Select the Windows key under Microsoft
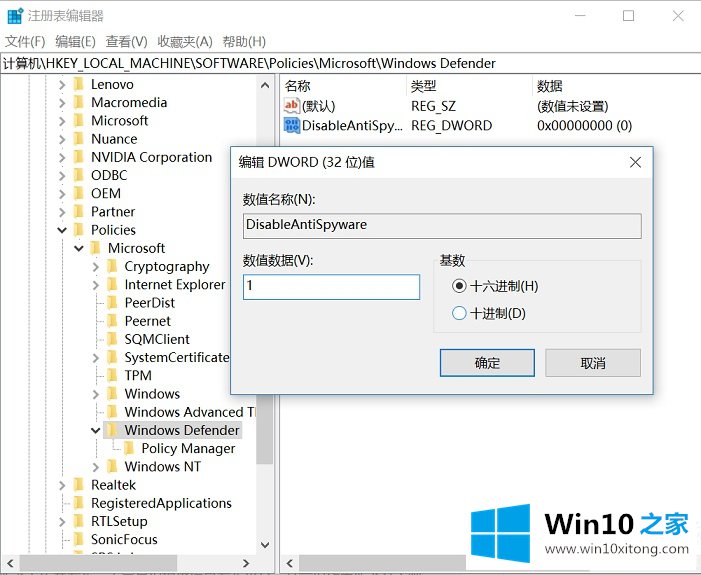Screen dimensions: 701x575 pyautogui.click(x=152, y=394)
